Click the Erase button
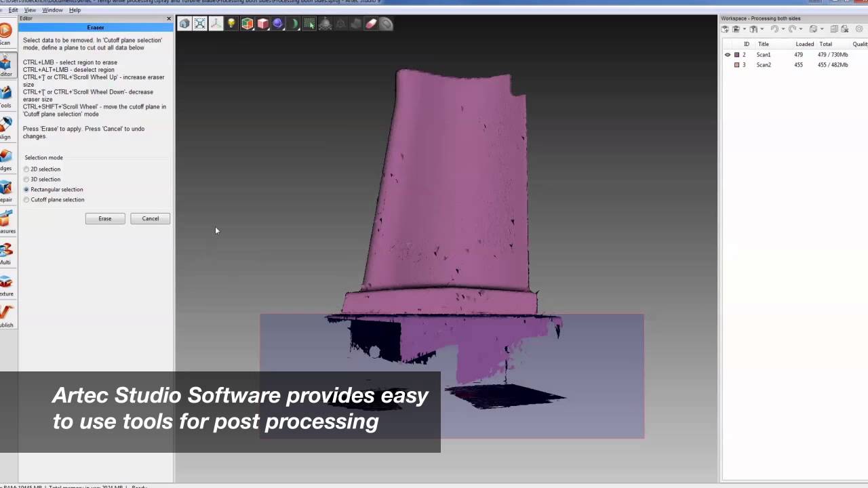Image resolution: width=868 pixels, height=488 pixels. tap(105, 218)
